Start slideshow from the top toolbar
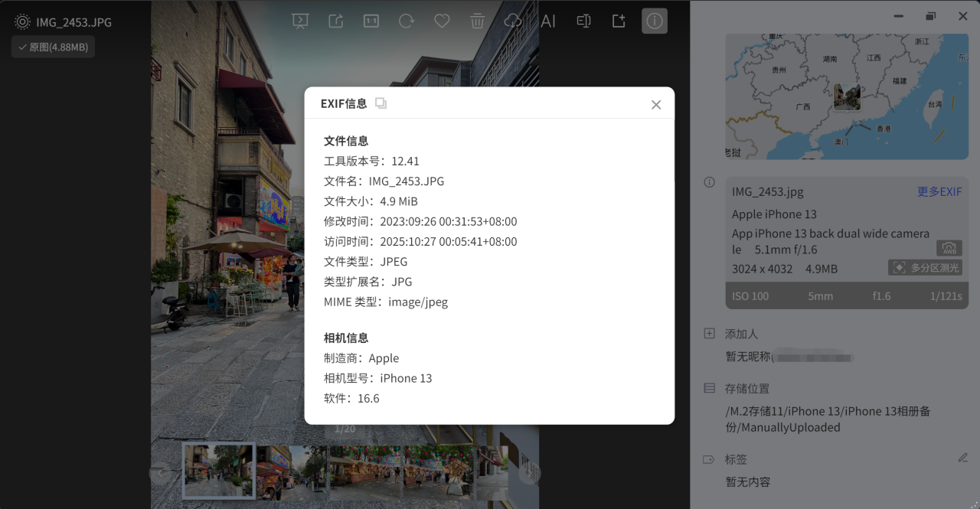Image resolution: width=980 pixels, height=509 pixels. pyautogui.click(x=300, y=21)
